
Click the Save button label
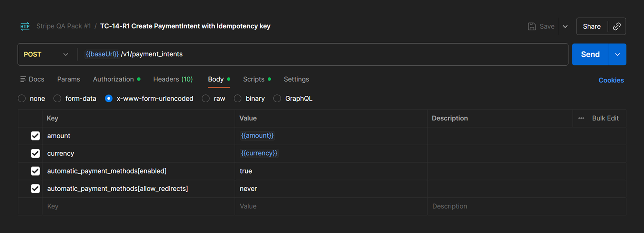pyautogui.click(x=547, y=26)
